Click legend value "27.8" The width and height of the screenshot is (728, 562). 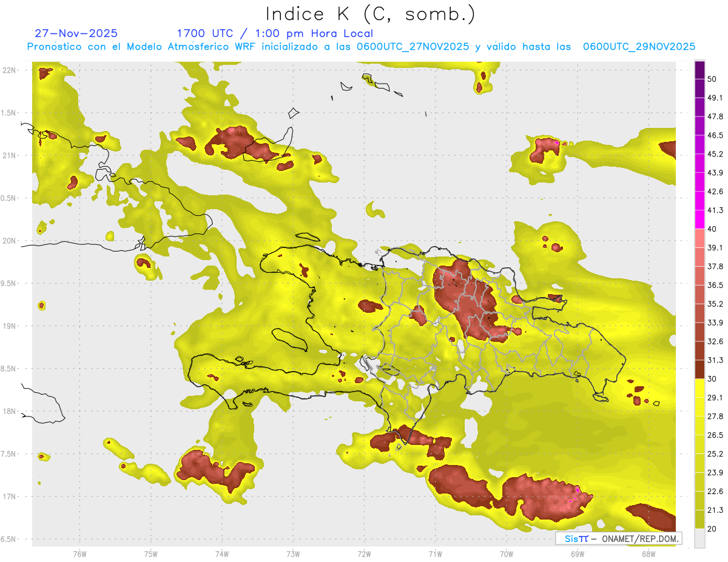tap(715, 416)
